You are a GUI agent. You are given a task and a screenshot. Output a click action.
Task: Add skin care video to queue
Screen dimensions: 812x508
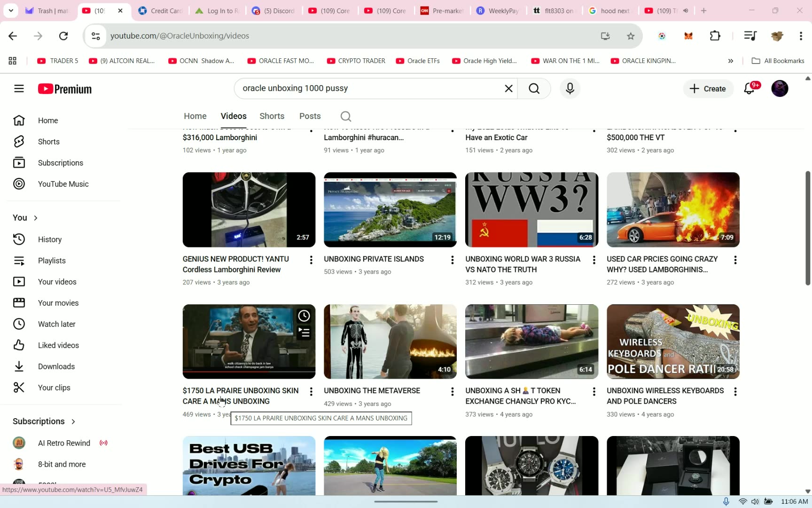[304, 333]
